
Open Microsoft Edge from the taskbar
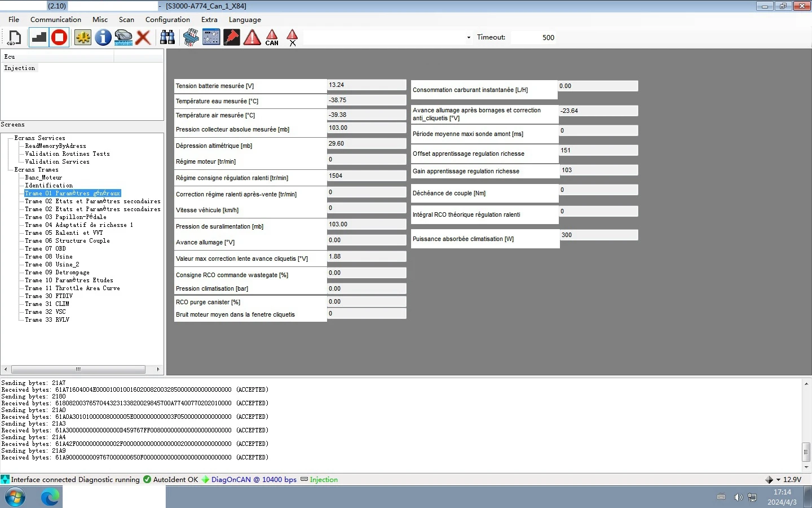50,497
